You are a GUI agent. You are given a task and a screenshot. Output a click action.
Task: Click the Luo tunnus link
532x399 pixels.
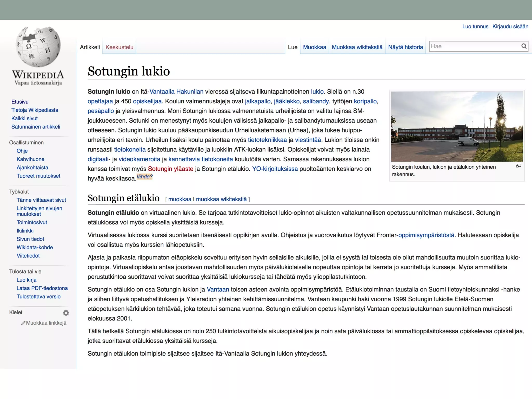click(x=475, y=26)
